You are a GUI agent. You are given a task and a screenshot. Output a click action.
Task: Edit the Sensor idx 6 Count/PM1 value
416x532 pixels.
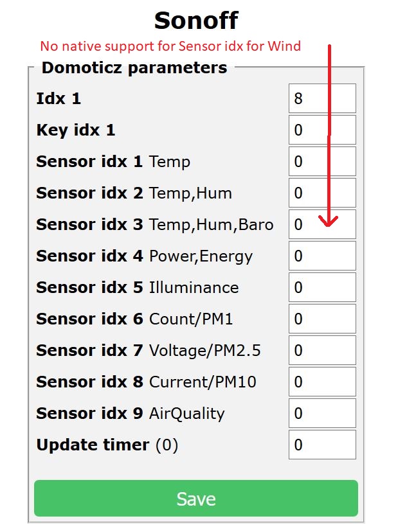tap(321, 319)
